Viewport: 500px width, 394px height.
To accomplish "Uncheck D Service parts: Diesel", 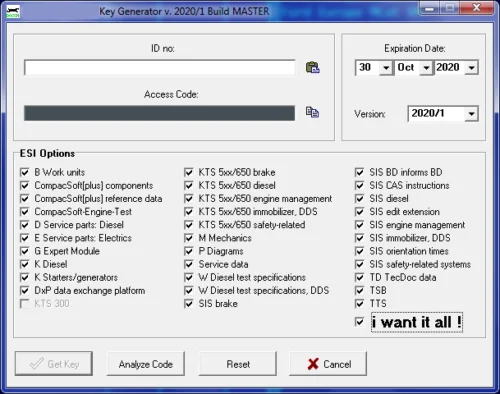I will tap(25, 225).
